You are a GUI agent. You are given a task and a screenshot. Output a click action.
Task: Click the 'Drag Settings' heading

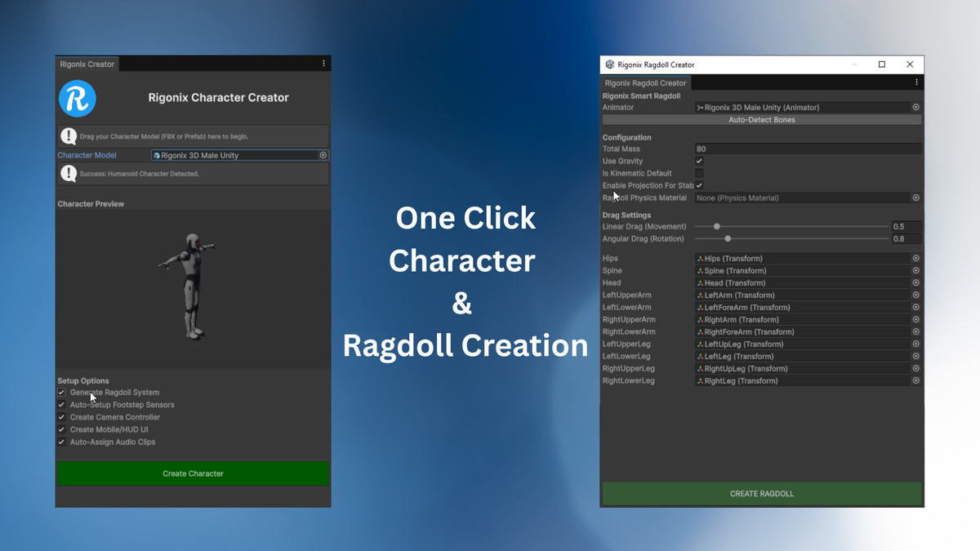[x=626, y=216]
